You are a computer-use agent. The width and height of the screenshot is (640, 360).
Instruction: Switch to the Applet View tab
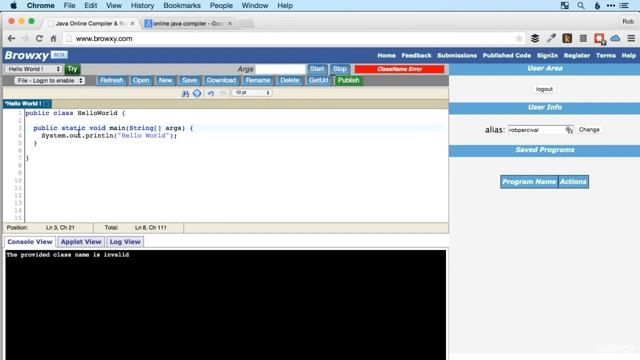pyautogui.click(x=81, y=242)
